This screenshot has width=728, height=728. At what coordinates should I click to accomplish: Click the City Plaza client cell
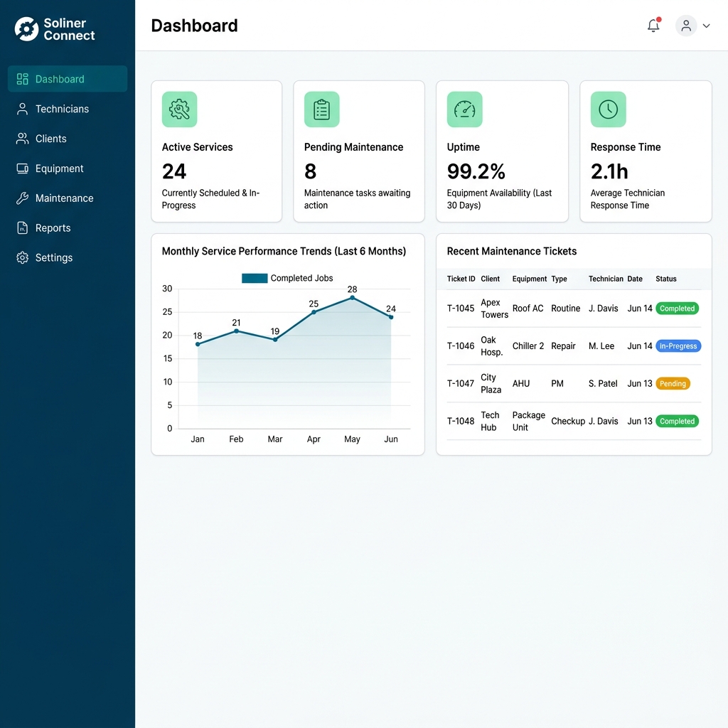click(491, 383)
